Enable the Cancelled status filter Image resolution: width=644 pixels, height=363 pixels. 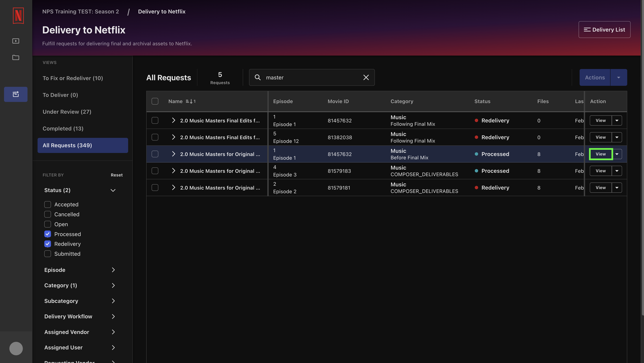(x=47, y=214)
